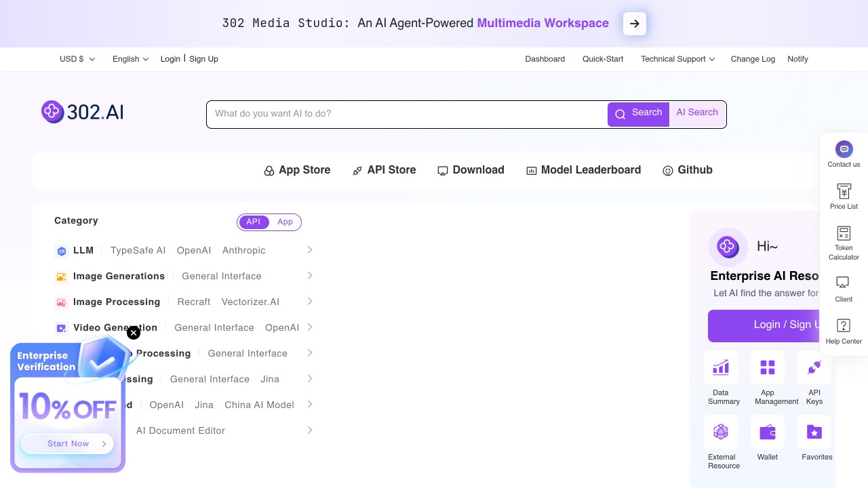868x488 pixels.
Task: Click Start Now on the promo
Action: (68, 444)
